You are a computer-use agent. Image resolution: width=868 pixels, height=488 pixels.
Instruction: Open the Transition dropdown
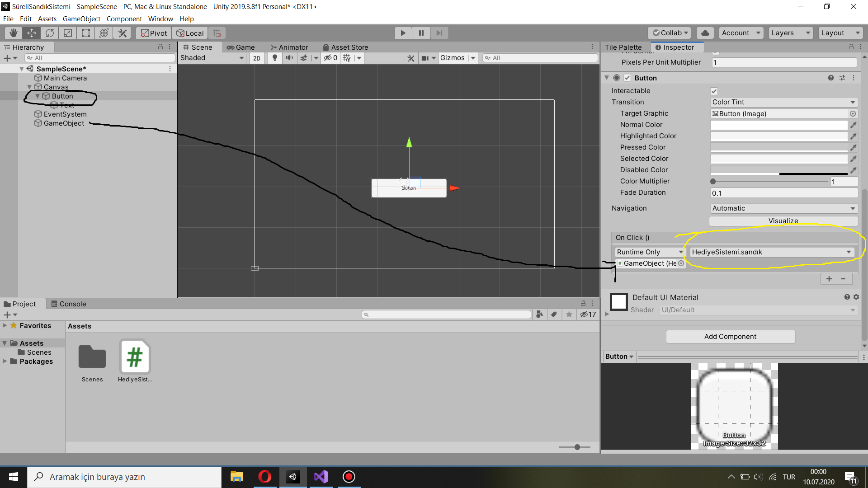783,102
